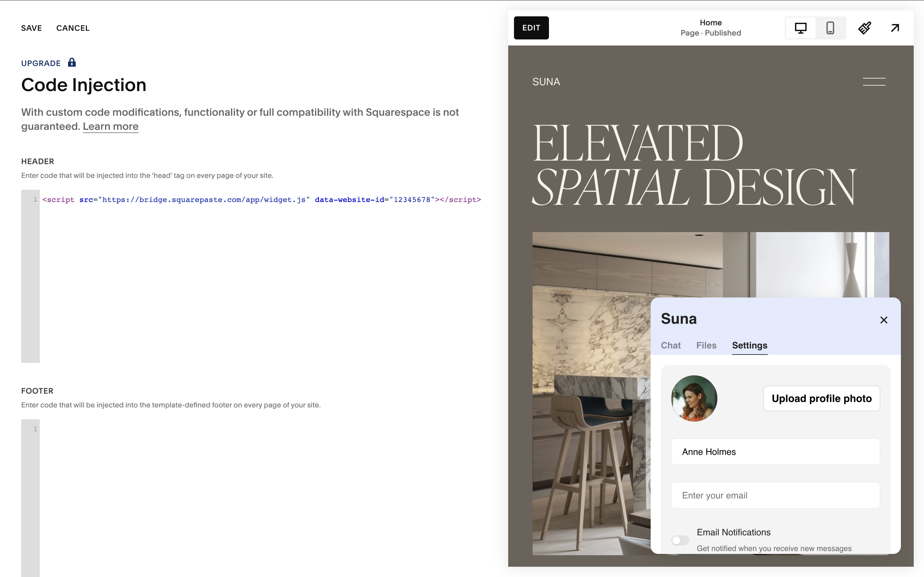924x577 pixels.
Task: Click the UPGRADE link
Action: [40, 63]
